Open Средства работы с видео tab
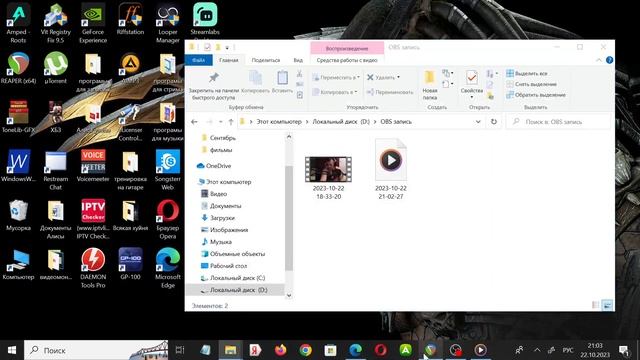 click(347, 60)
